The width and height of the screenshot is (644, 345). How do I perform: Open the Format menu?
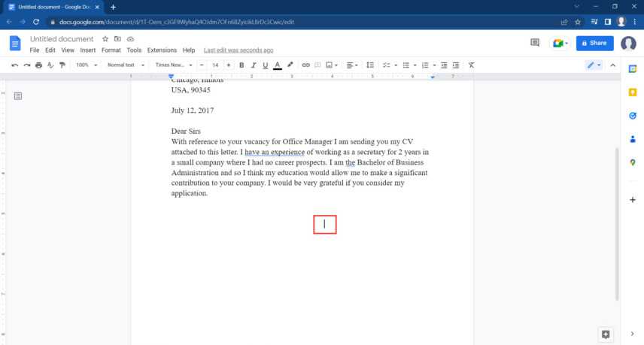click(x=111, y=50)
